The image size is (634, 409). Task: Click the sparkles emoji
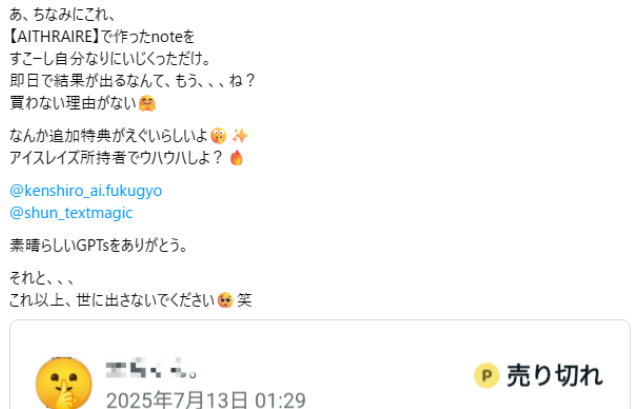(240, 136)
